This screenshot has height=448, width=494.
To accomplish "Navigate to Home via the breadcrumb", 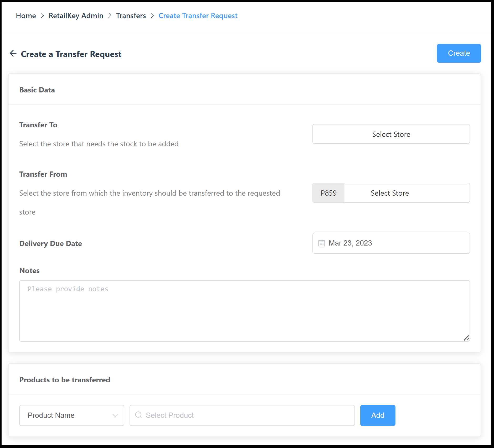I will point(26,16).
